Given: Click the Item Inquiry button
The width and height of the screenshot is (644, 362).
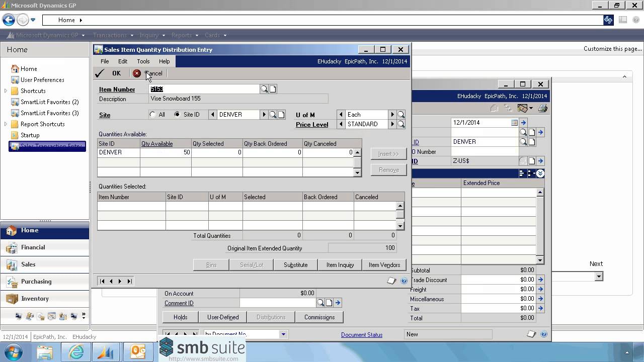Looking at the screenshot, I should (x=340, y=265).
